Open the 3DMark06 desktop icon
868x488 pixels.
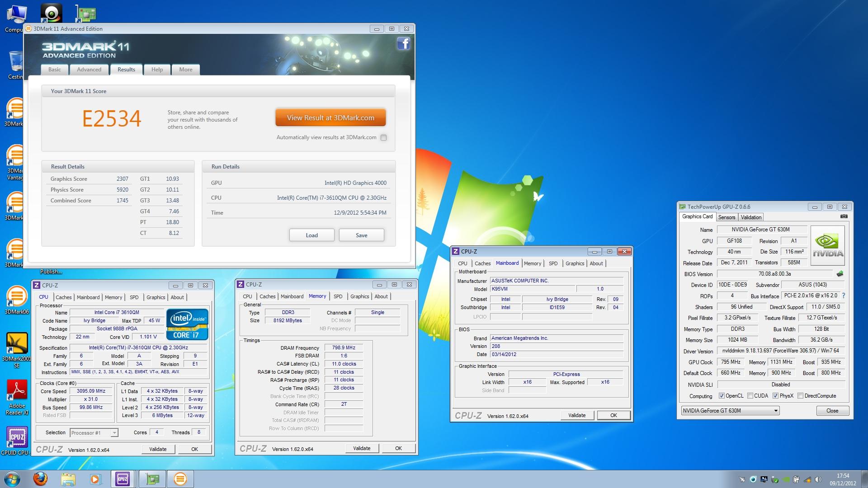point(16,300)
